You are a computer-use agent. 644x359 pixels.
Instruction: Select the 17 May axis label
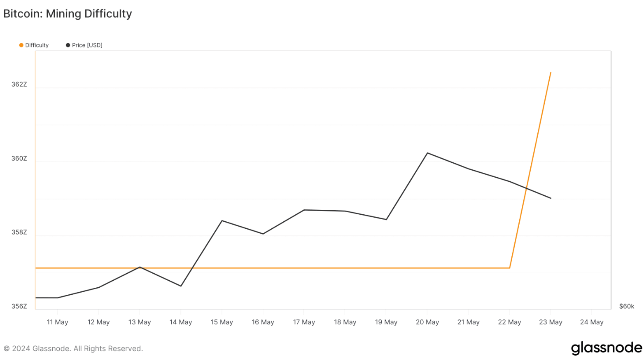click(x=304, y=322)
